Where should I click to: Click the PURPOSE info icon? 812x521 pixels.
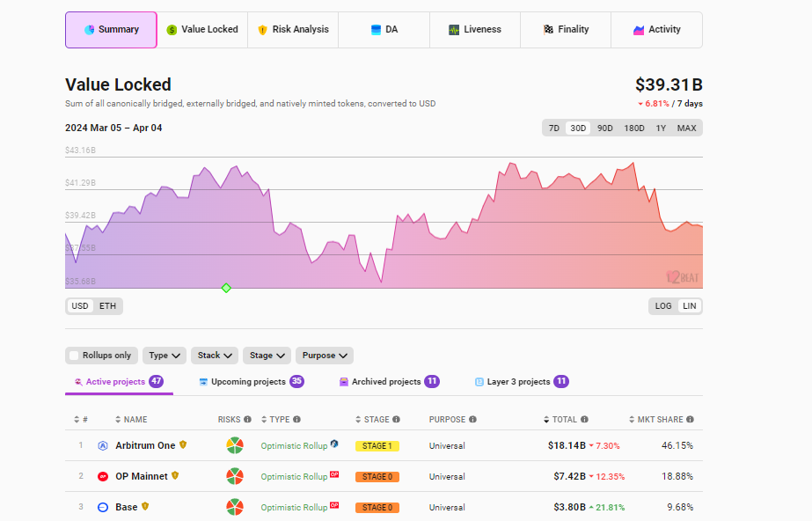(x=472, y=420)
